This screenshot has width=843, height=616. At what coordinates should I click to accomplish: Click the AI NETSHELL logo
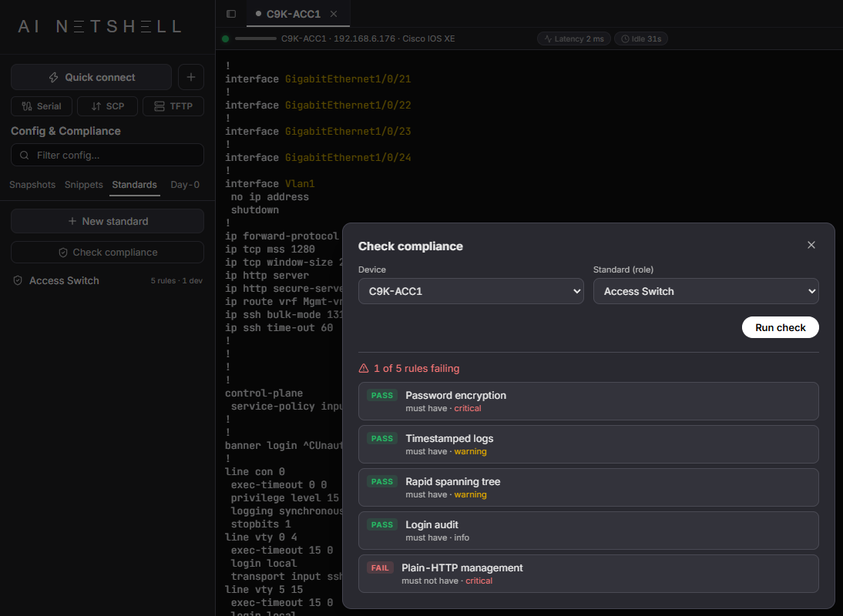point(99,26)
